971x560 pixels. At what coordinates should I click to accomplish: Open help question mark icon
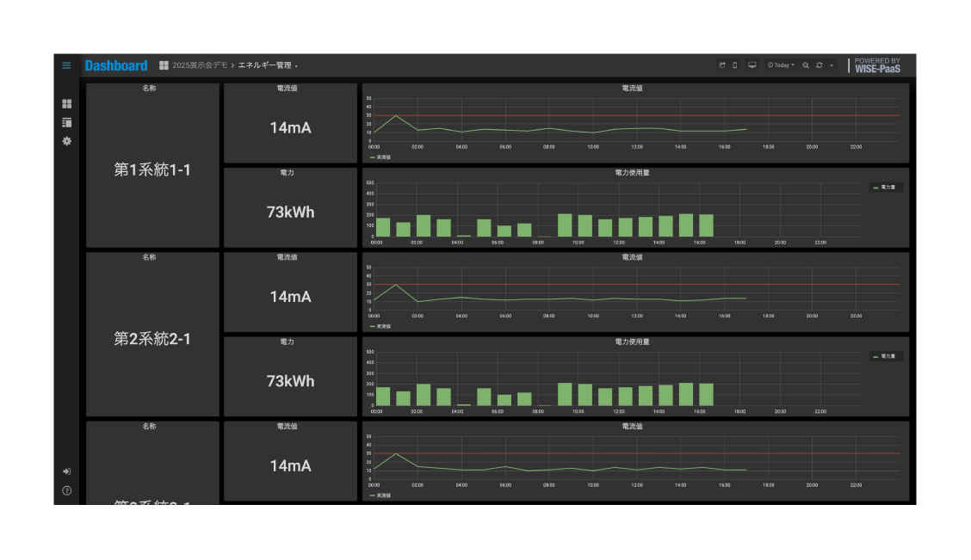click(x=67, y=490)
